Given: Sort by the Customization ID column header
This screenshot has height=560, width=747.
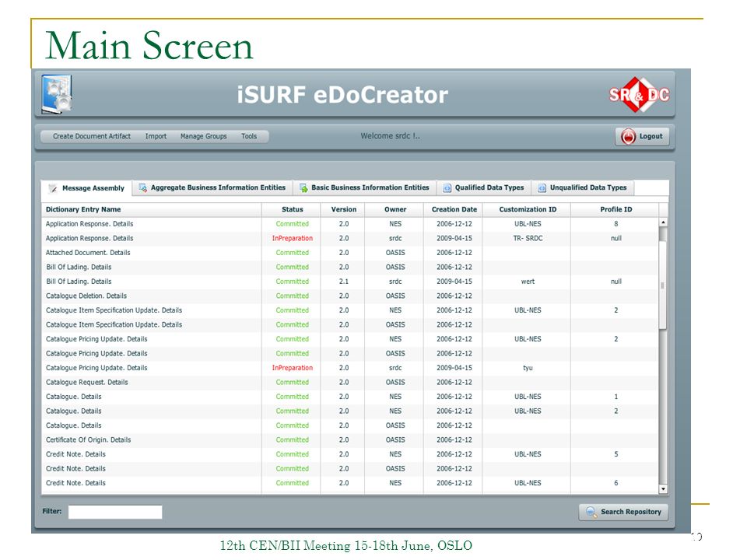Looking at the screenshot, I should tap(528, 209).
